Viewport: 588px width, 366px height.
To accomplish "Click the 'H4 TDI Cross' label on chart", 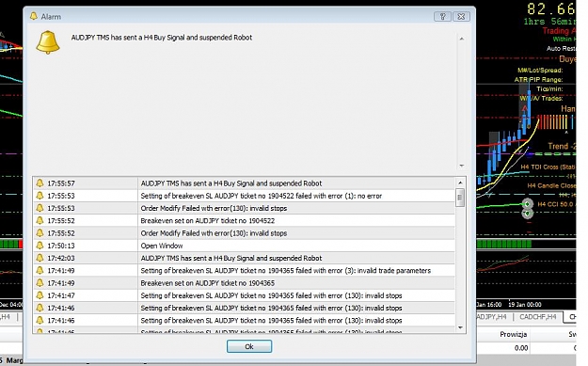I will (x=548, y=167).
